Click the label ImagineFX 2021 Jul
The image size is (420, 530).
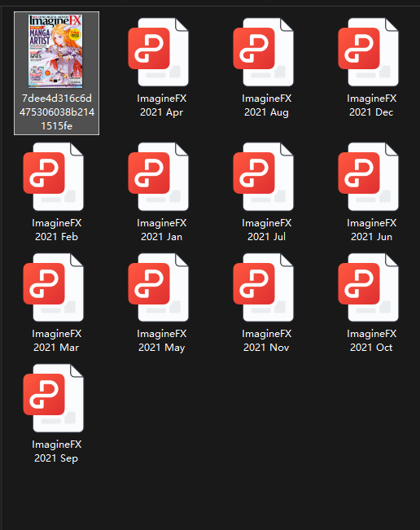[267, 230]
